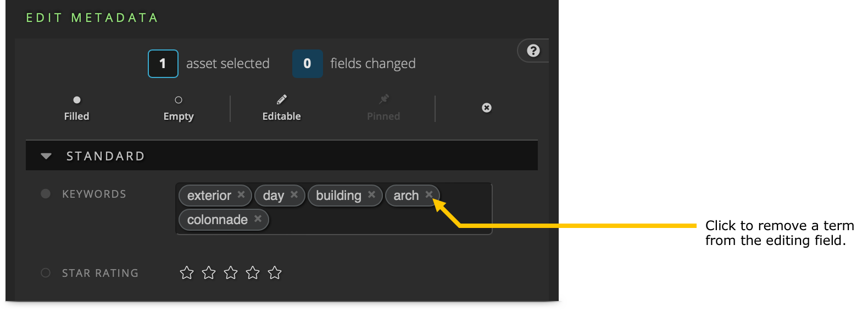Give a five star rating
This screenshot has width=868, height=312.
click(275, 272)
